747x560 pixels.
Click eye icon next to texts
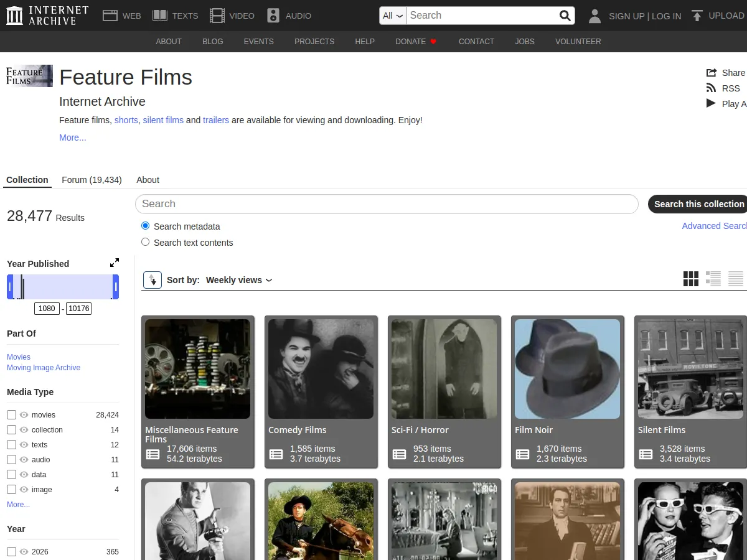point(24,444)
